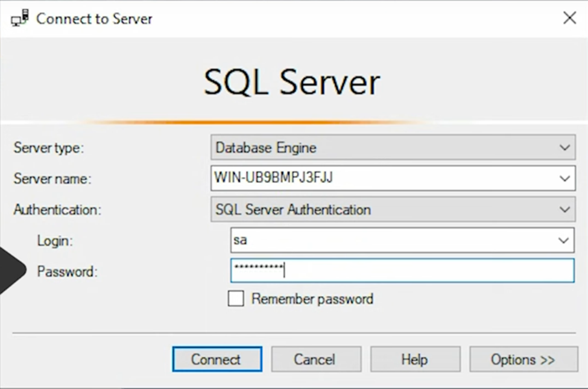Screen dimensions: 588x389
Task: Click the Server name label
Action: tap(52, 179)
